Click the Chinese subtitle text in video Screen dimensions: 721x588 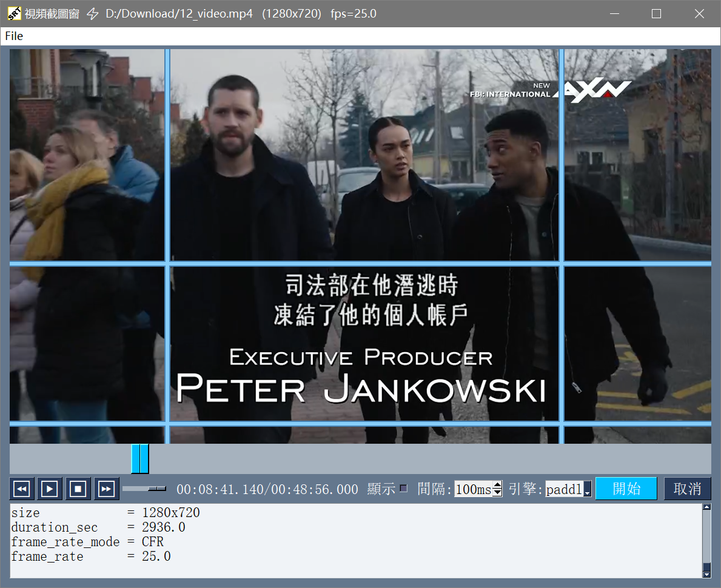[x=371, y=299]
